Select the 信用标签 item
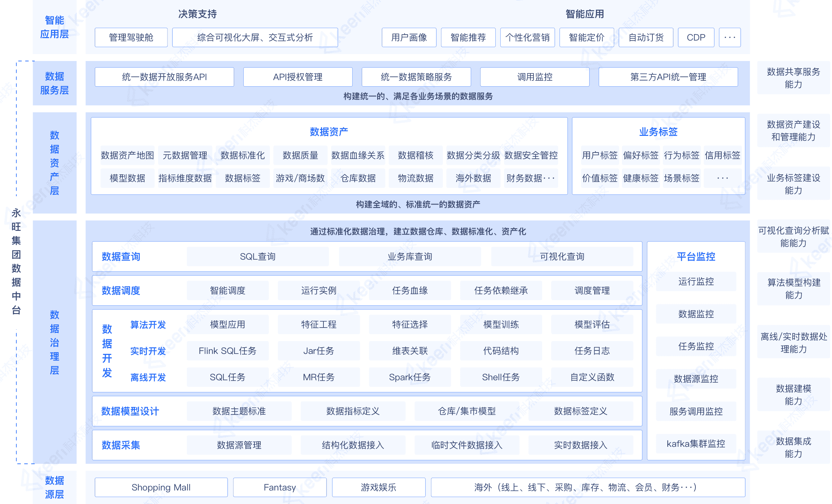The width and height of the screenshot is (832, 504). click(x=723, y=155)
